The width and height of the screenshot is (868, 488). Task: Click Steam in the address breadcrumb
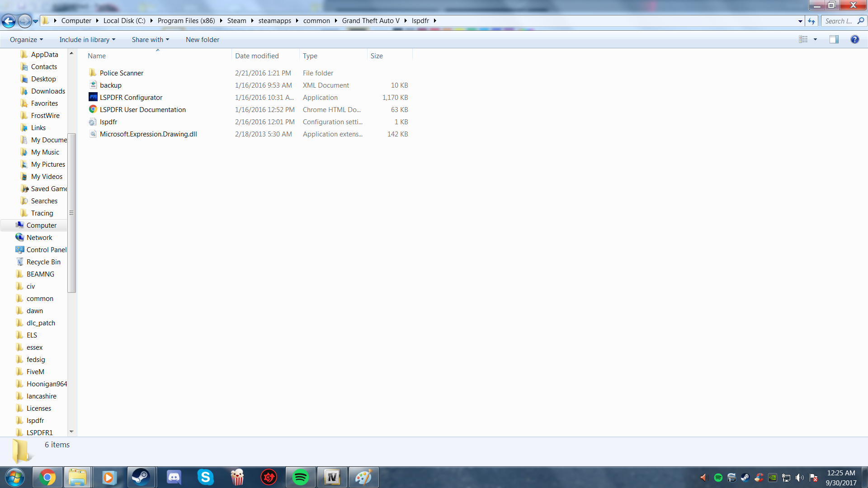(x=236, y=21)
